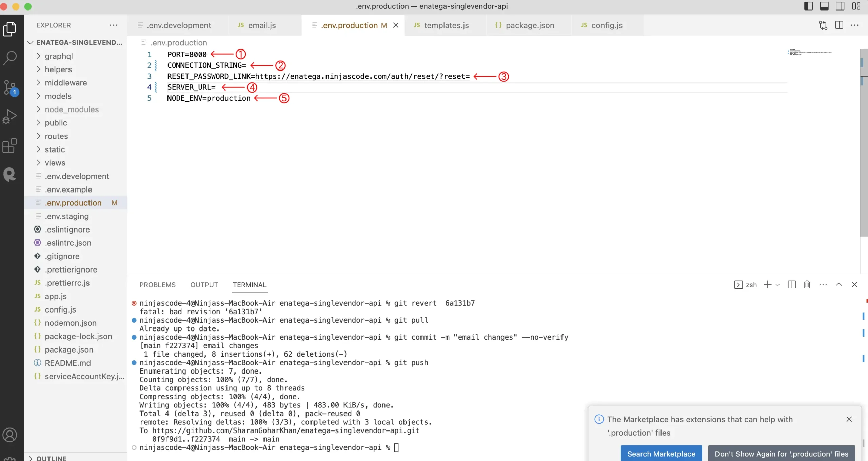This screenshot has height=461, width=868.
Task: Open new terminal launch profile dropdown arrow
Action: pos(777,285)
